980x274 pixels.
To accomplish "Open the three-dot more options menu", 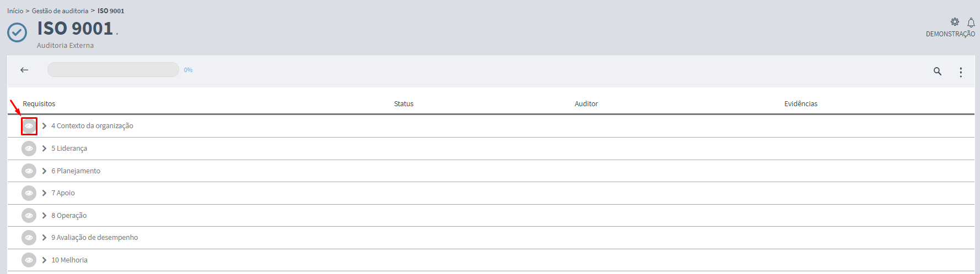I will [x=961, y=72].
